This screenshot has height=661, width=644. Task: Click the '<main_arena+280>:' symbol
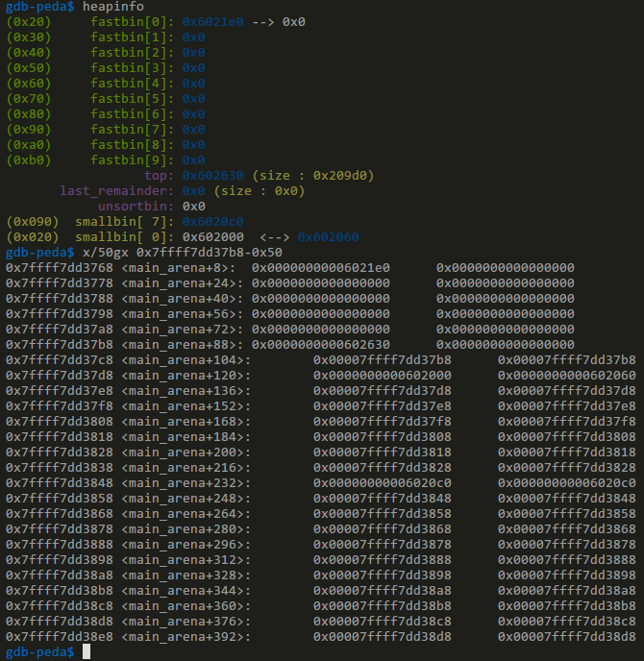coord(186,529)
